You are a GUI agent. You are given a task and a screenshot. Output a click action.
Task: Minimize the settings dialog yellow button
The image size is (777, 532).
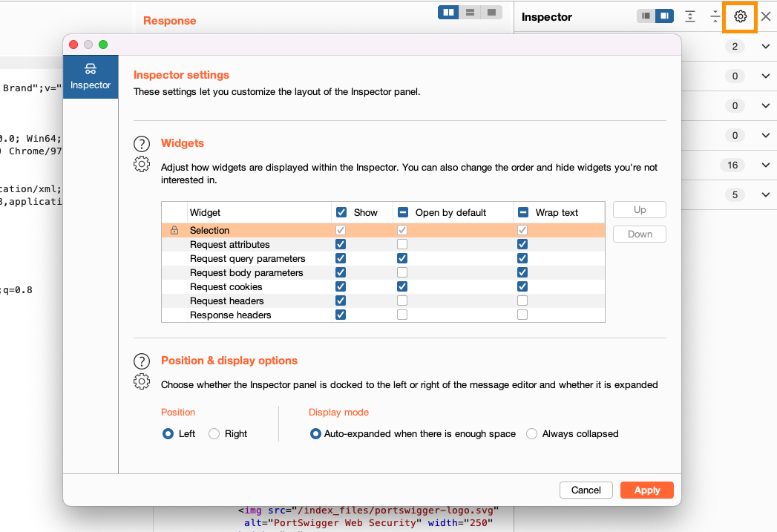pos(88,45)
